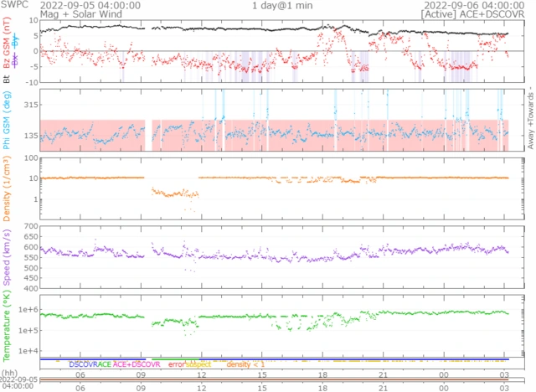
Task: Click the bottom time range bar at 12
Action: (x=201, y=379)
